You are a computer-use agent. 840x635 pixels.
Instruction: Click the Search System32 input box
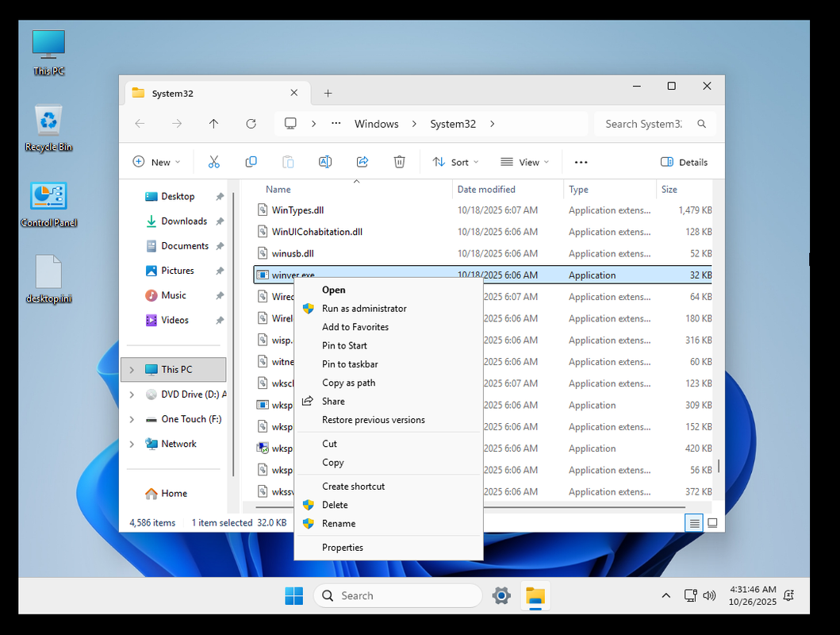tap(654, 124)
